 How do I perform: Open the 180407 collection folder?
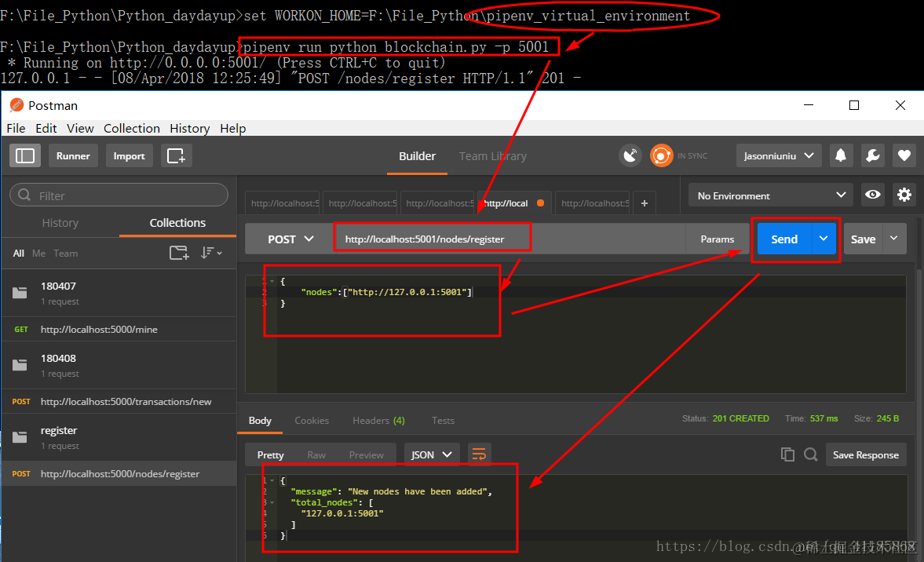pyautogui.click(x=119, y=293)
